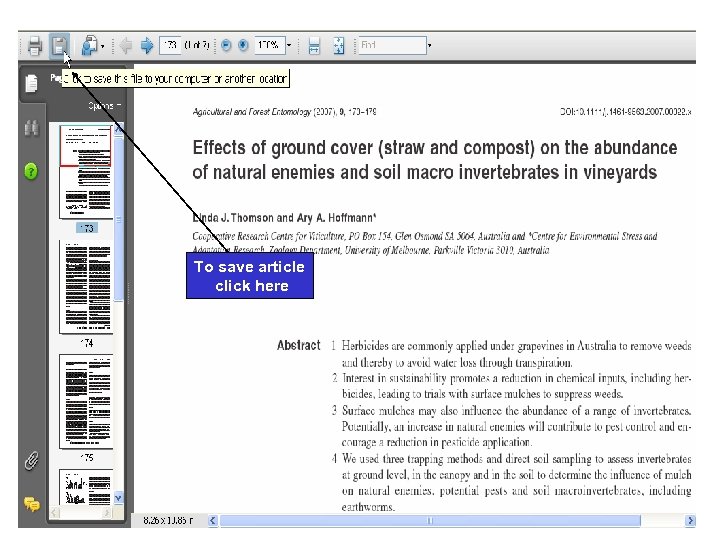Click the 'Abstract' heading
The image size is (720, 540).
pyautogui.click(x=298, y=345)
